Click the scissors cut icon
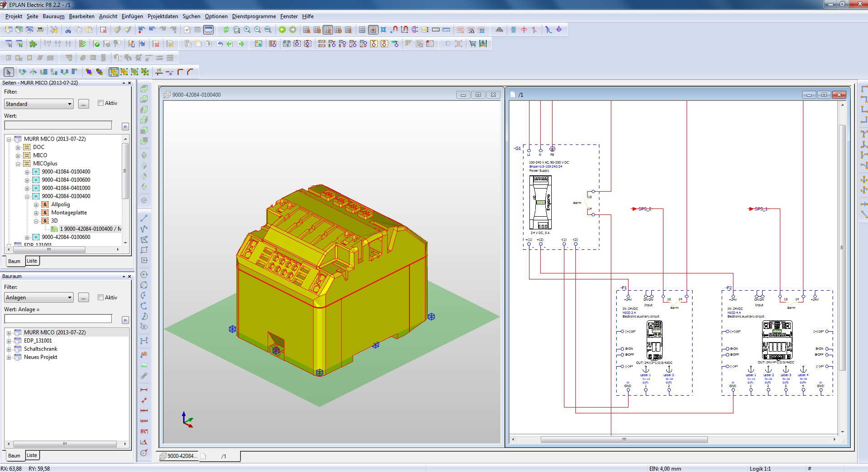The height and width of the screenshot is (472, 868). [x=68, y=30]
